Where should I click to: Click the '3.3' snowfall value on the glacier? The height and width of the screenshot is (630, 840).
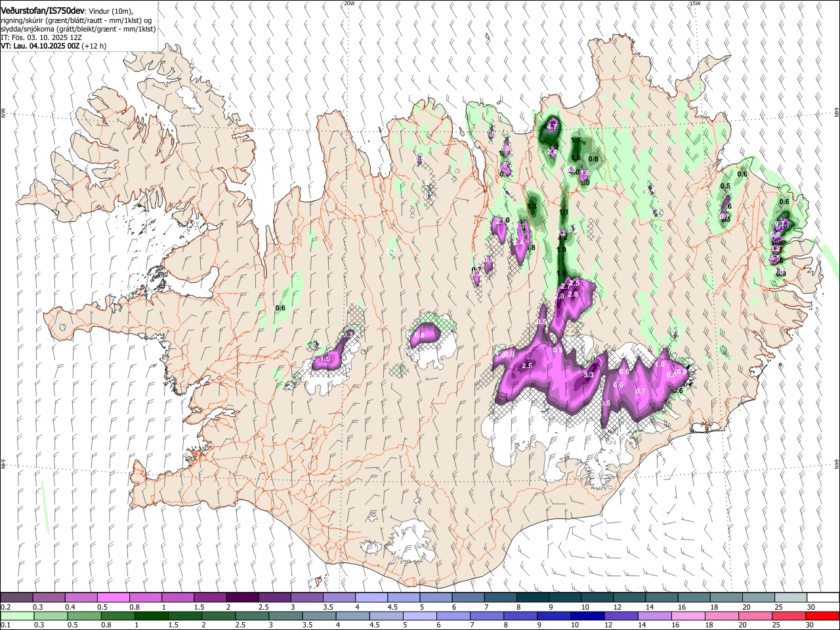click(589, 375)
